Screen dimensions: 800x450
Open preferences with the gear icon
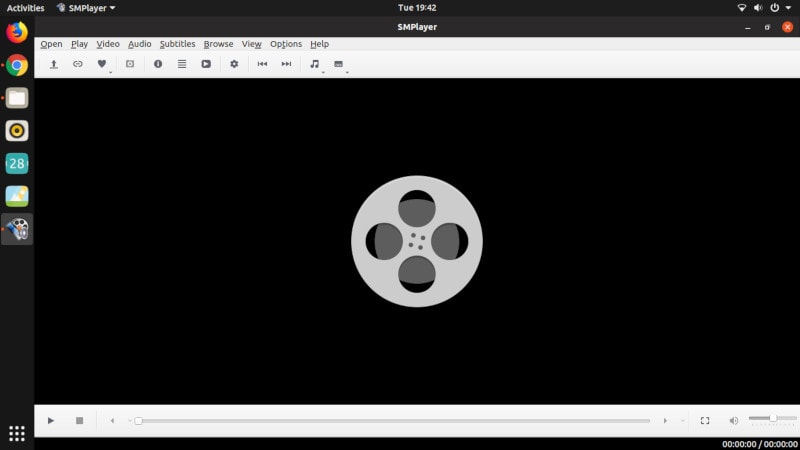(x=234, y=64)
